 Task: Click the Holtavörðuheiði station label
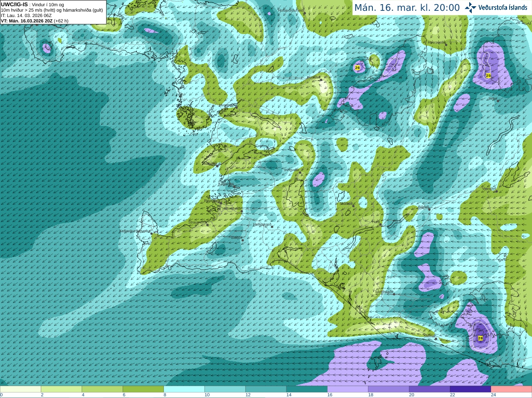(x=291, y=10)
